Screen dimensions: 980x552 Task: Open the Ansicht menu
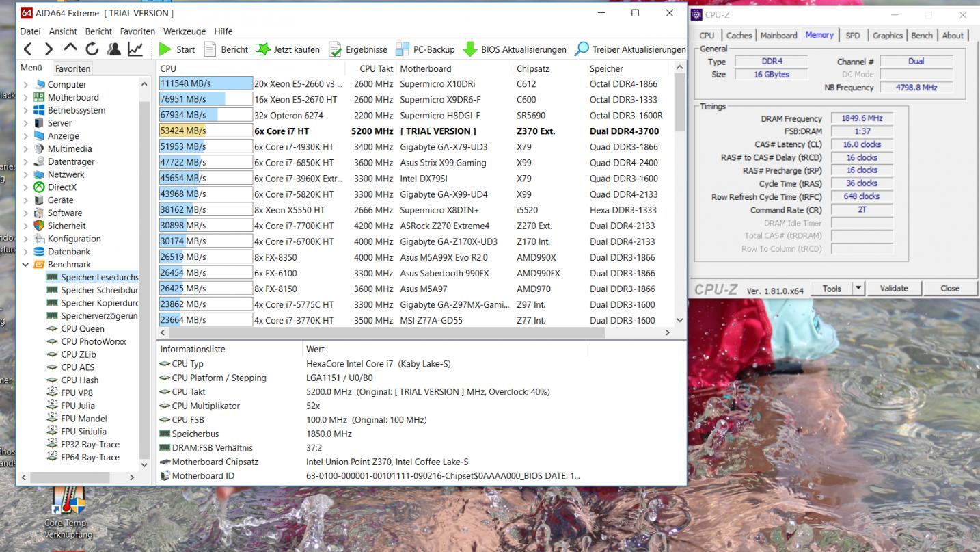click(x=63, y=31)
